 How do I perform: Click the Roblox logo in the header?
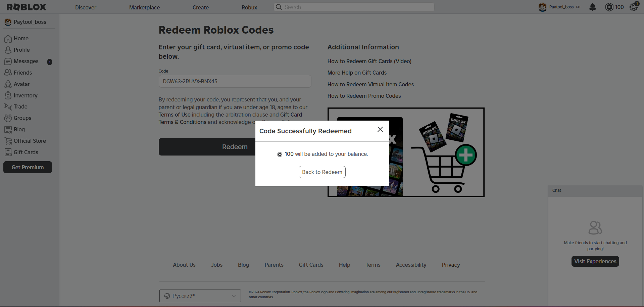tap(27, 7)
